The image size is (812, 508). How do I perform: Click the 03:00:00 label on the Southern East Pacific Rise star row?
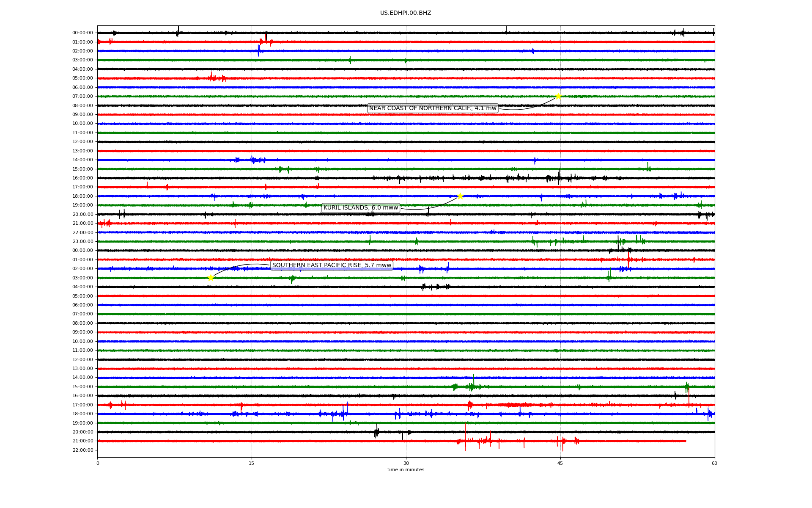click(82, 278)
